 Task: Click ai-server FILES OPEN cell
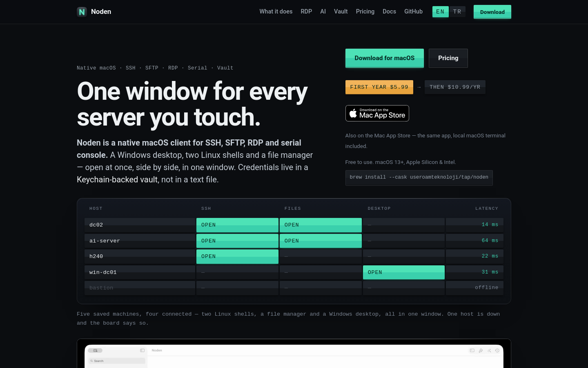tap(321, 241)
